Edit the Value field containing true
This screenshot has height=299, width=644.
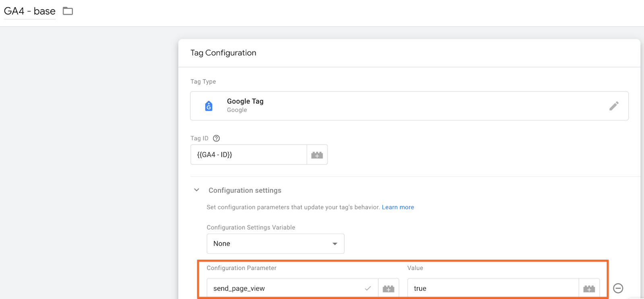coord(493,289)
